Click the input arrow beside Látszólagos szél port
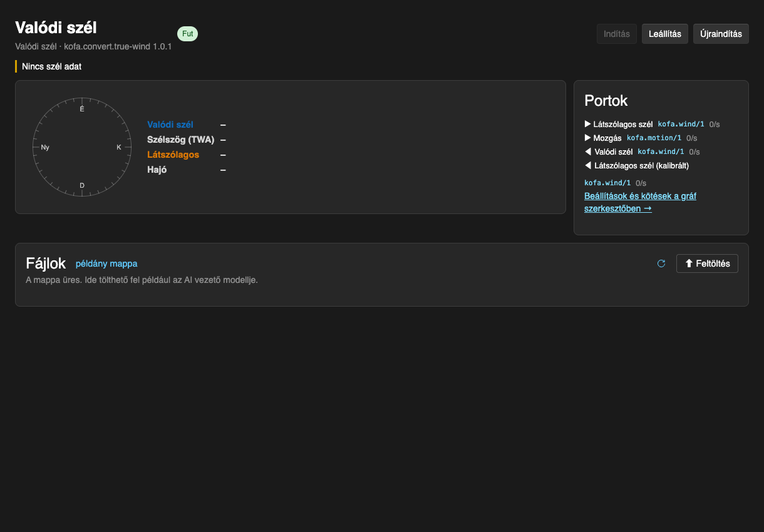The image size is (764, 532). pos(587,124)
